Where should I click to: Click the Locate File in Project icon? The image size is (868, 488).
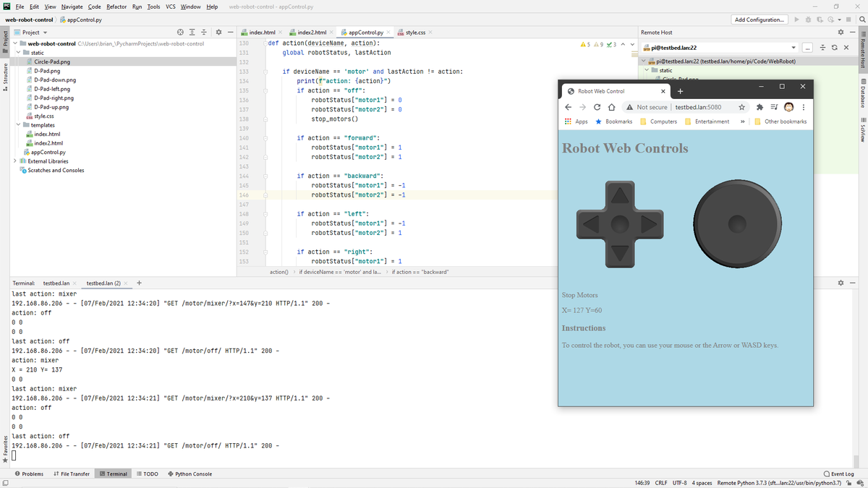pyautogui.click(x=180, y=32)
